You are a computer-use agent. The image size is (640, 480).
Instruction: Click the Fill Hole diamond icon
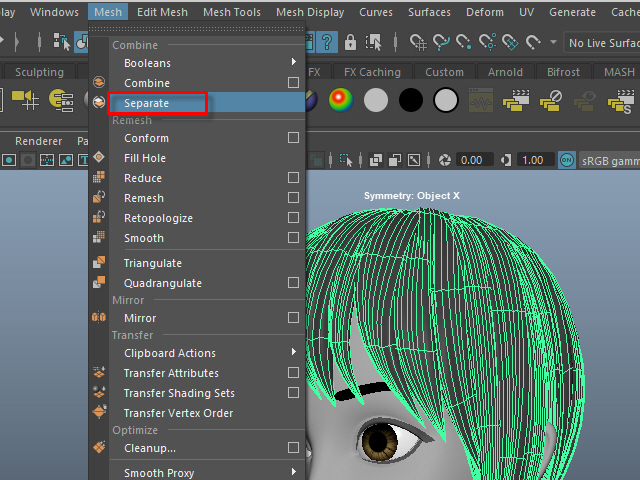pyautogui.click(x=99, y=158)
